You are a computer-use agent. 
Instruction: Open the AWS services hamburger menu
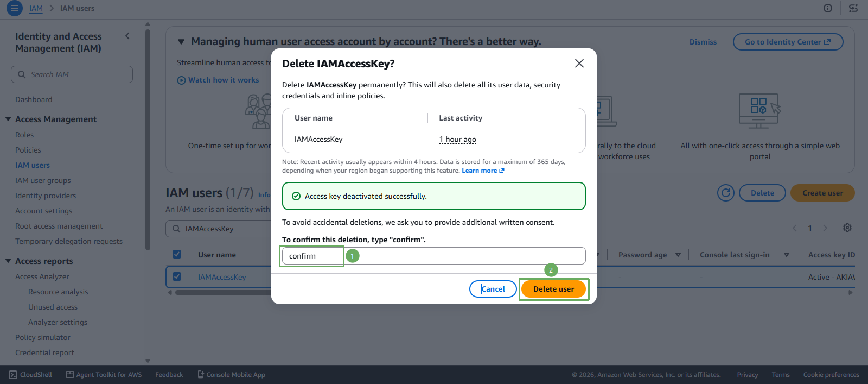[x=15, y=8]
